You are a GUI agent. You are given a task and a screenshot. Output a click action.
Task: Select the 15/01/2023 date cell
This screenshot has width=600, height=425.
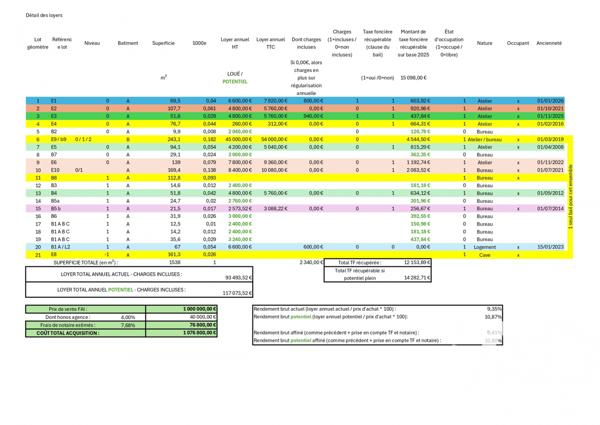[549, 247]
